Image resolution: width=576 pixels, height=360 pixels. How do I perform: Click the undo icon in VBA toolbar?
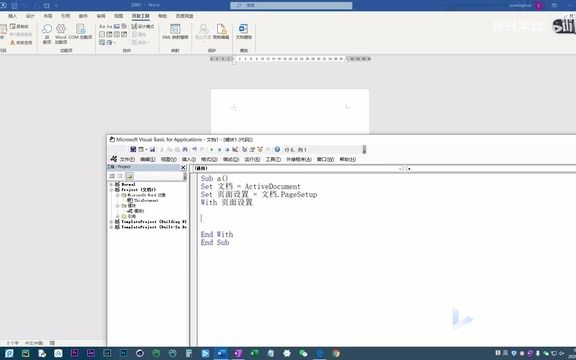pos(194,150)
